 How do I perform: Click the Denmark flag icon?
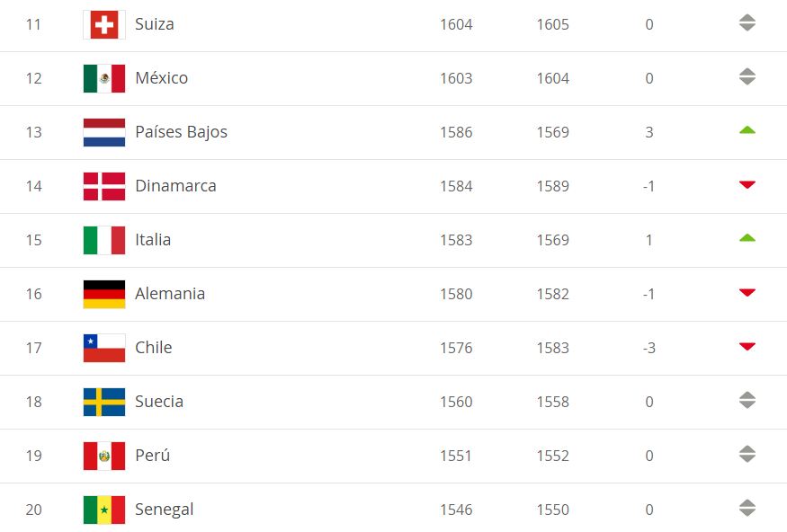(104, 186)
